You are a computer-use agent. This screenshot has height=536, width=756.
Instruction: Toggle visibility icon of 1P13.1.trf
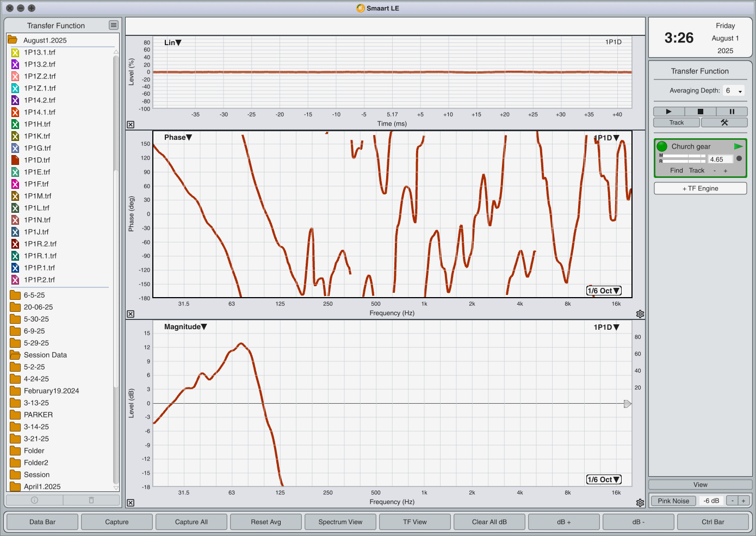tap(15, 52)
